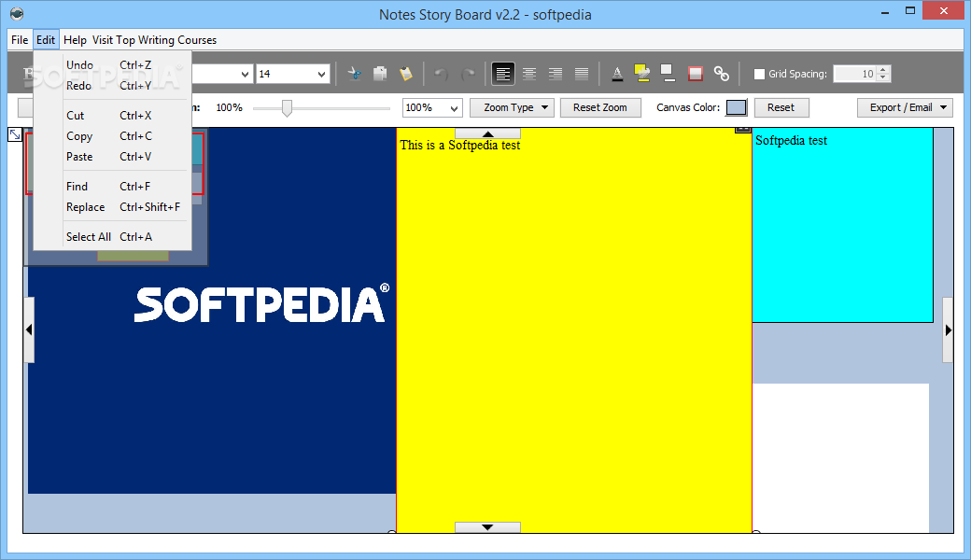Click the Reset Zoom button
The image size is (971, 560).
point(600,107)
